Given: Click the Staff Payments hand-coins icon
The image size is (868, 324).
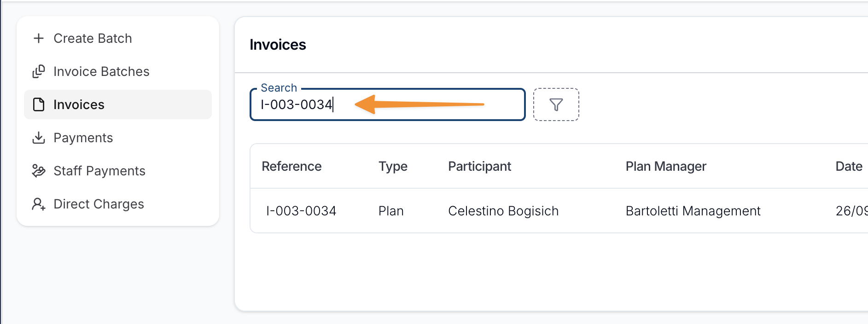Looking at the screenshot, I should click(39, 171).
